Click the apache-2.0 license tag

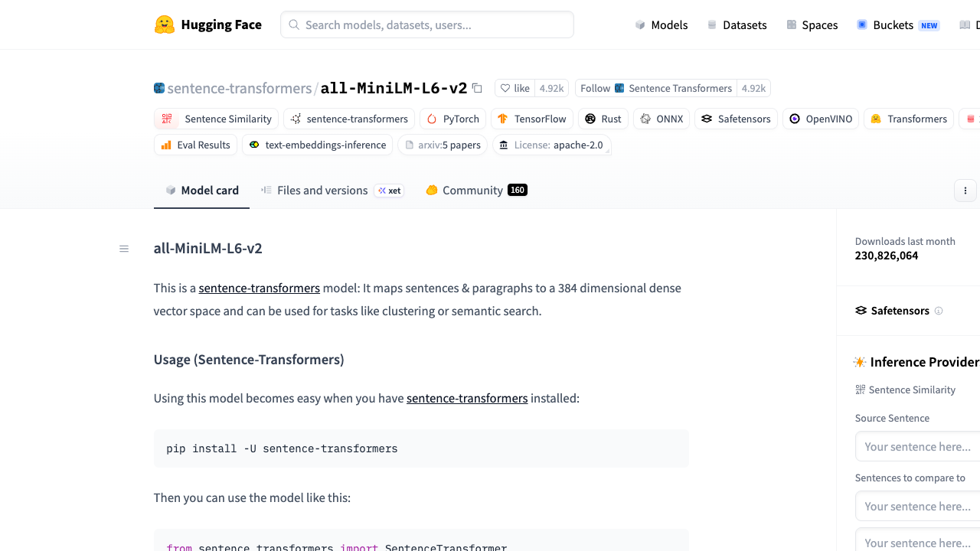point(551,145)
